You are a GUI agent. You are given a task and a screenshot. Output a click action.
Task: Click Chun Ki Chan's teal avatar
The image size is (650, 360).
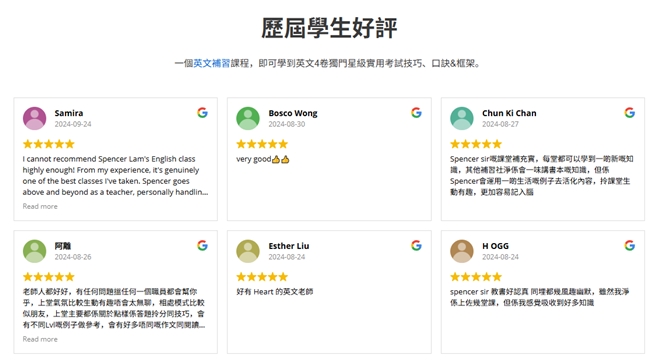(462, 118)
